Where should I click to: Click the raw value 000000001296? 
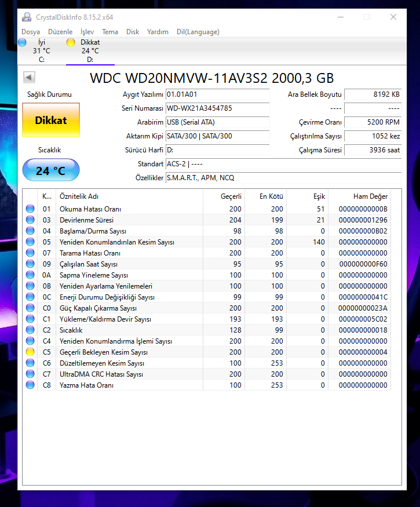point(363,220)
